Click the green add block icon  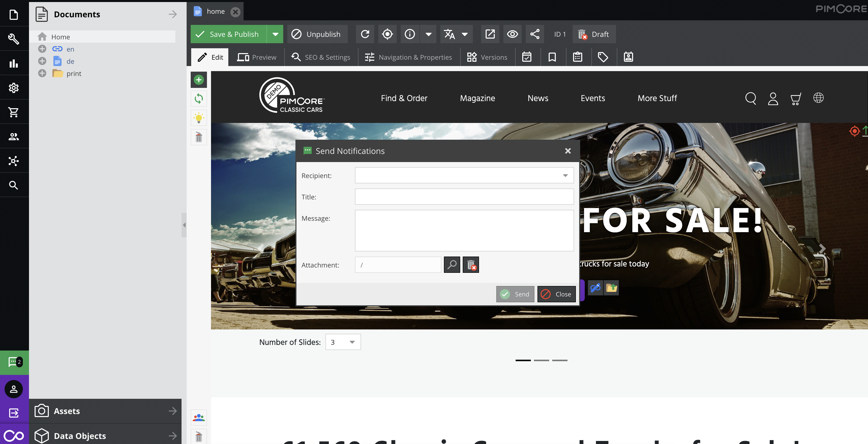(x=199, y=80)
